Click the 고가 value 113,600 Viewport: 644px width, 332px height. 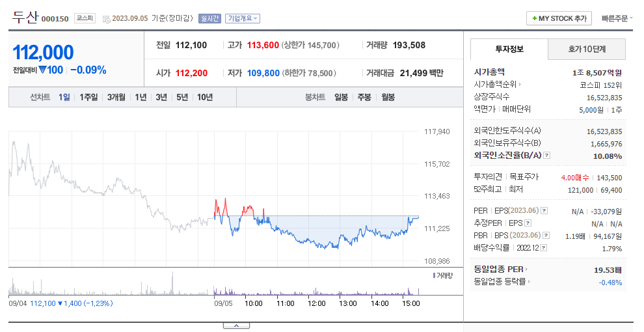[x=263, y=45]
